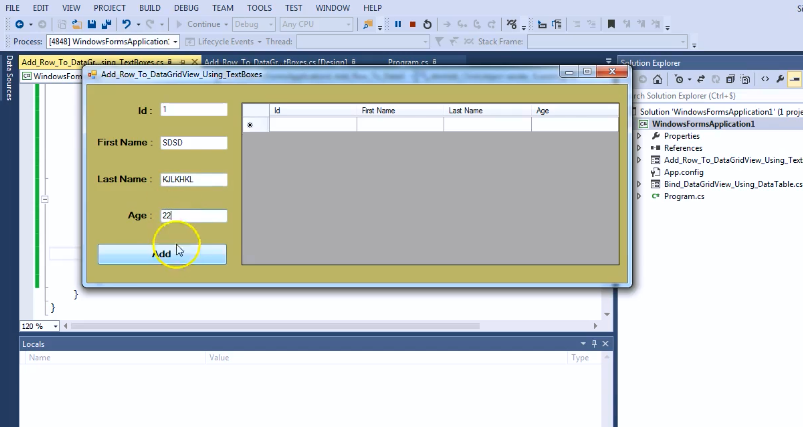The image size is (803, 427).
Task: Select Program.cs in Solution Explorer
Action: point(685,196)
